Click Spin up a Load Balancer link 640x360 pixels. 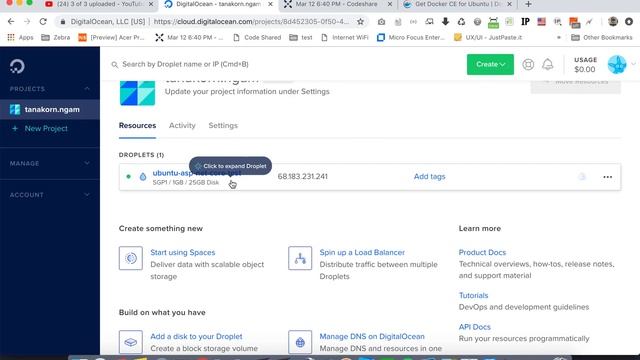(362, 252)
